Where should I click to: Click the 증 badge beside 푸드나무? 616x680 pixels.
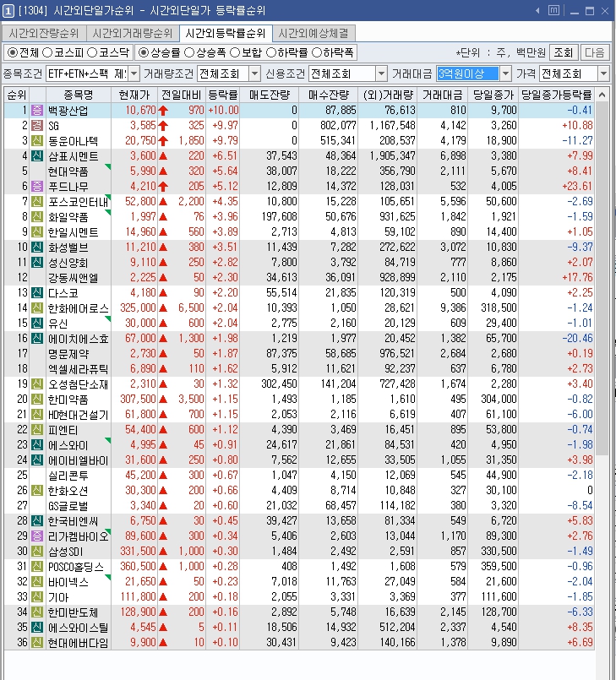coord(36,186)
